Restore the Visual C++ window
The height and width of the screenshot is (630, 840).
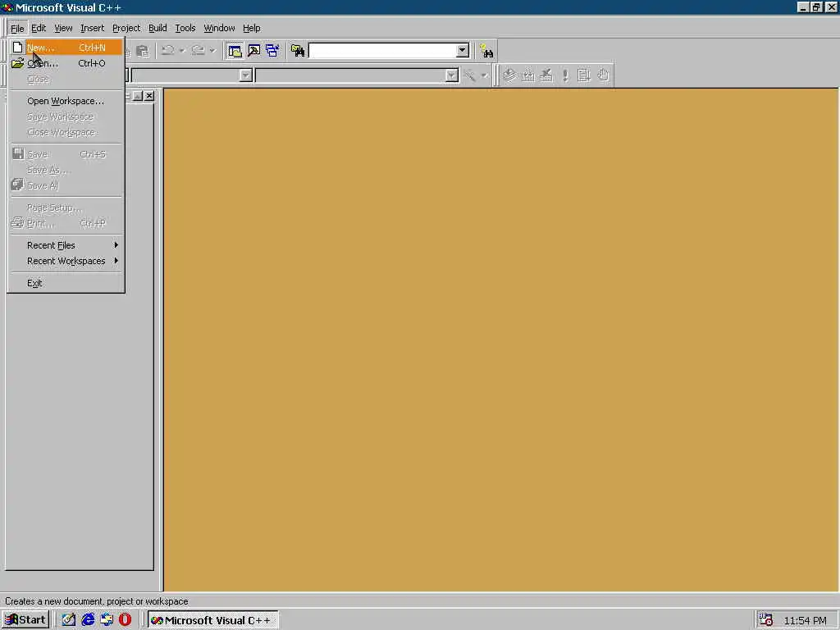point(816,7)
